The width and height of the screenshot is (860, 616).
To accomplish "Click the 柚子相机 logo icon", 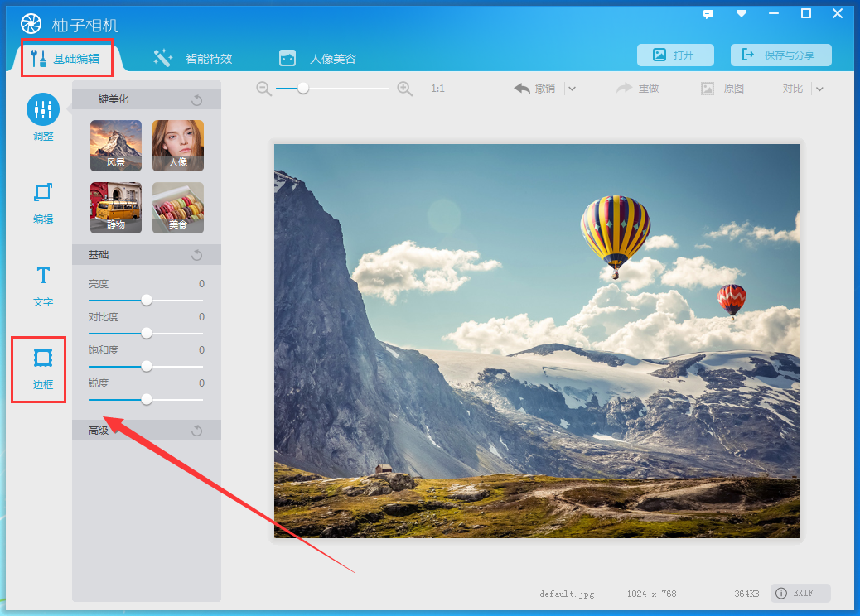I will pyautogui.click(x=31, y=23).
